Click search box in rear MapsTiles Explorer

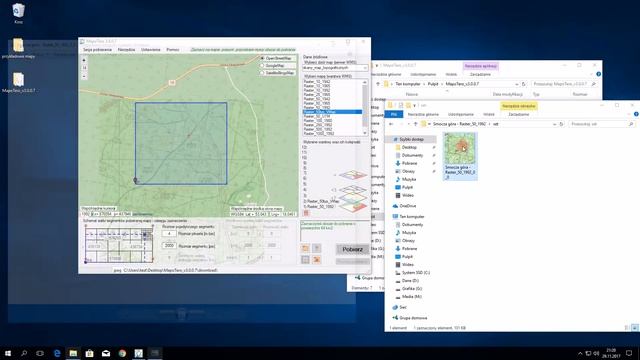point(564,84)
